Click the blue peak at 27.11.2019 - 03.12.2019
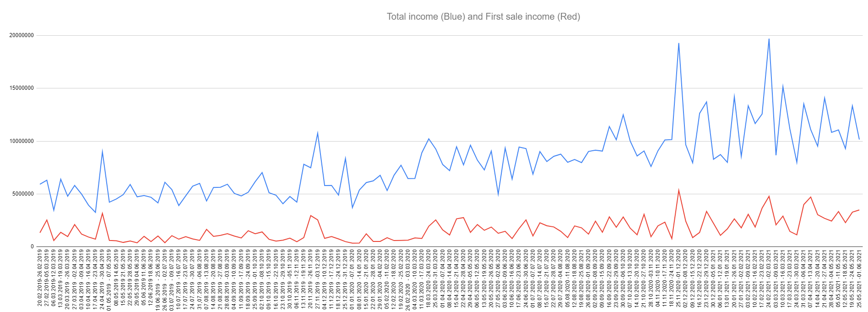868x312 pixels. pyautogui.click(x=318, y=133)
